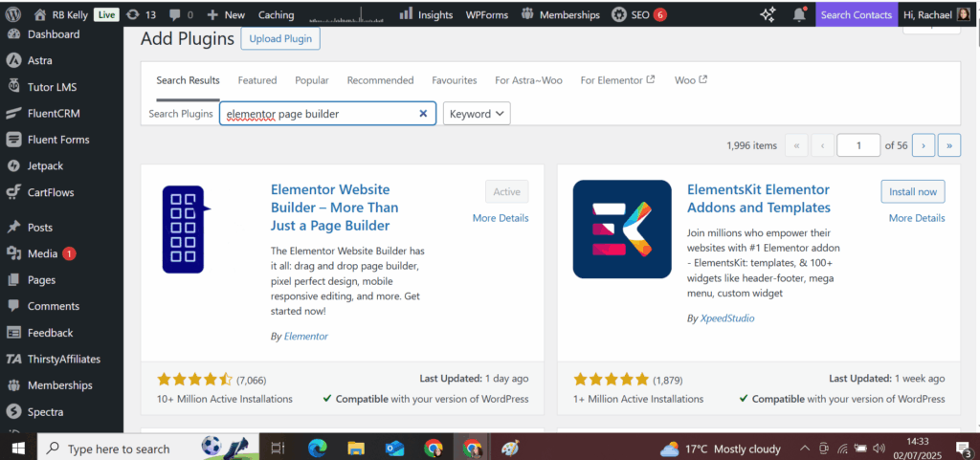Open the New content menu
Viewport: 980px width, 460px height.
pos(226,14)
